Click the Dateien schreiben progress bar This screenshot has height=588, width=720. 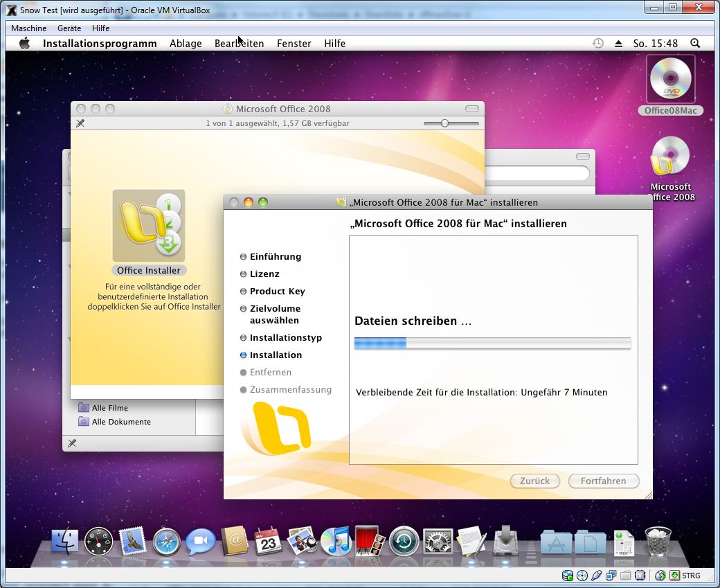[492, 343]
